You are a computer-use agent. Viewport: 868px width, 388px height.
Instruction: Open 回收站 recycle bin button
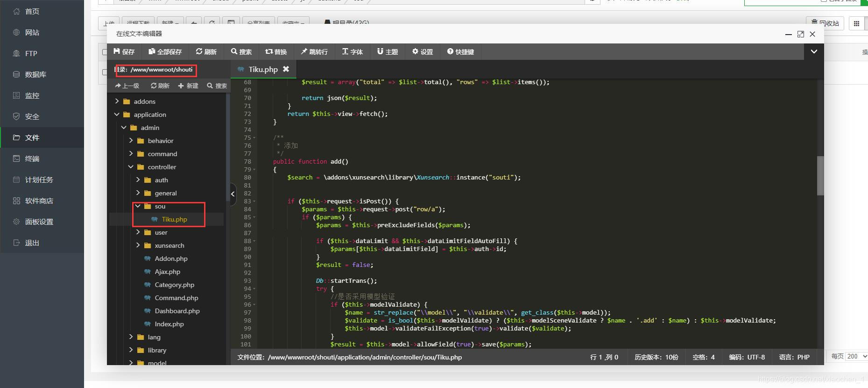pos(825,23)
